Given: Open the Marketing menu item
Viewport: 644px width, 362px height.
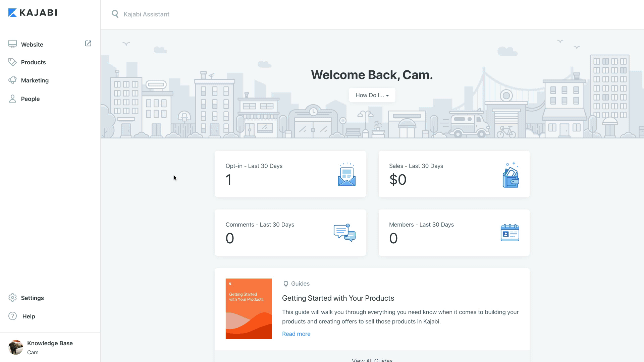Looking at the screenshot, I should [x=35, y=80].
